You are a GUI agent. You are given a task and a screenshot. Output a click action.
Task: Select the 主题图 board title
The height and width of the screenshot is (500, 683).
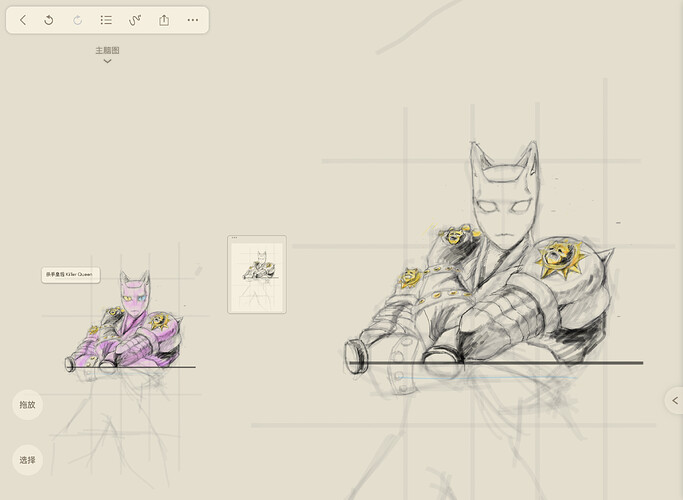click(107, 51)
